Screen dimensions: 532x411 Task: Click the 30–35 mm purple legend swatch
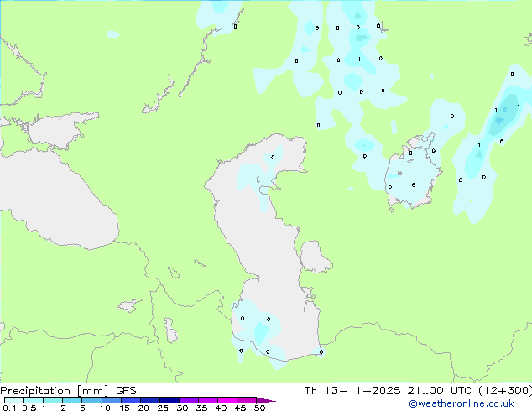[188, 400]
